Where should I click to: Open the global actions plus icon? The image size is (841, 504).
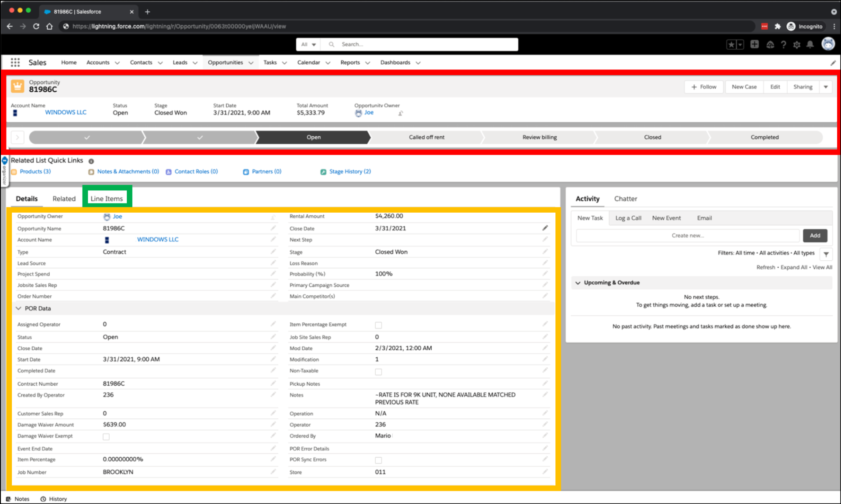click(x=754, y=44)
